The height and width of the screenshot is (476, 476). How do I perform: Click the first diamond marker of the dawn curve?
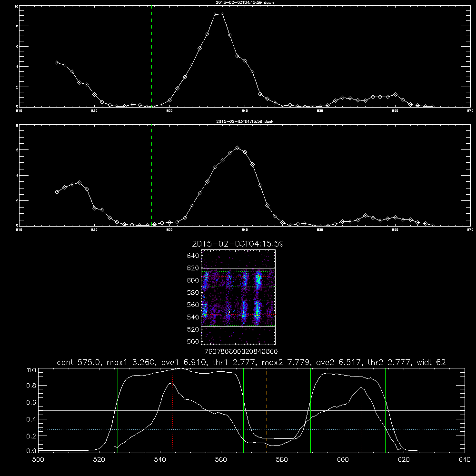57,62
